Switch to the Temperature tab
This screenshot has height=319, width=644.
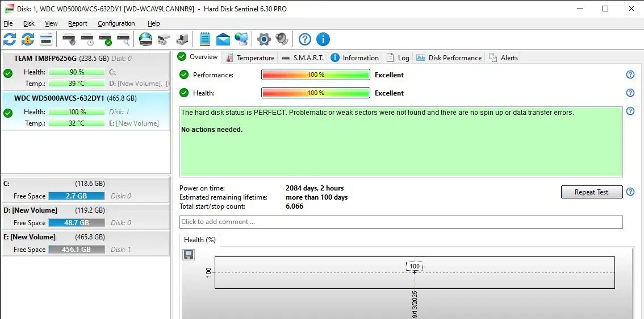(250, 58)
